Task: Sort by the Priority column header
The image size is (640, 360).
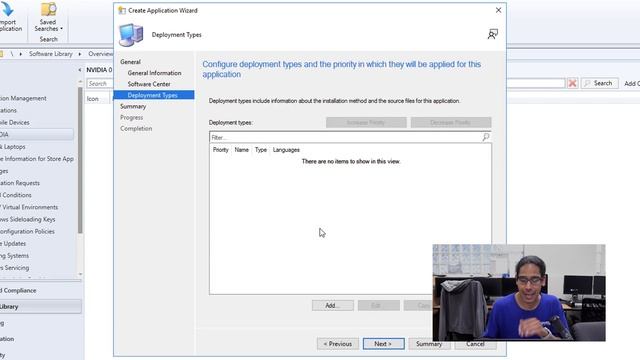Action: 221,150
